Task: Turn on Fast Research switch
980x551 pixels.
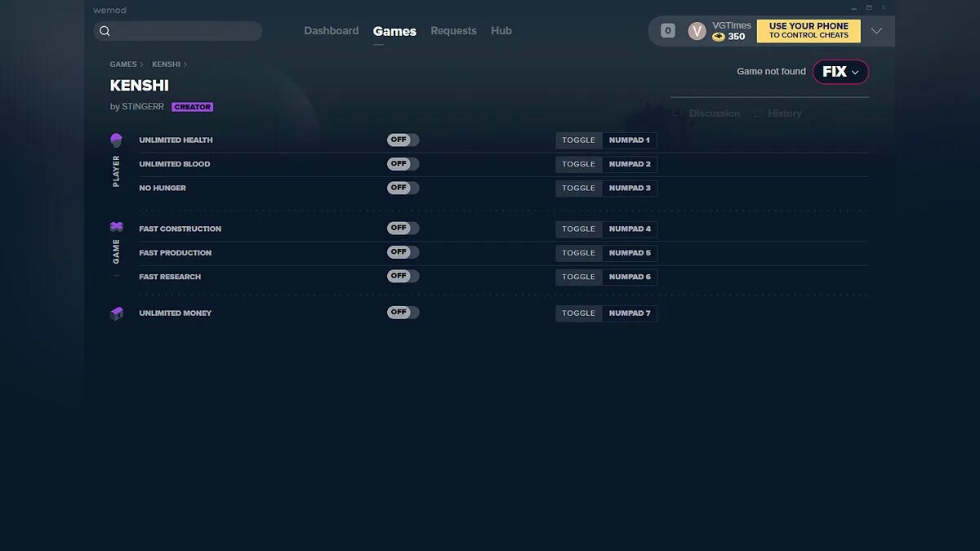Action: click(403, 276)
